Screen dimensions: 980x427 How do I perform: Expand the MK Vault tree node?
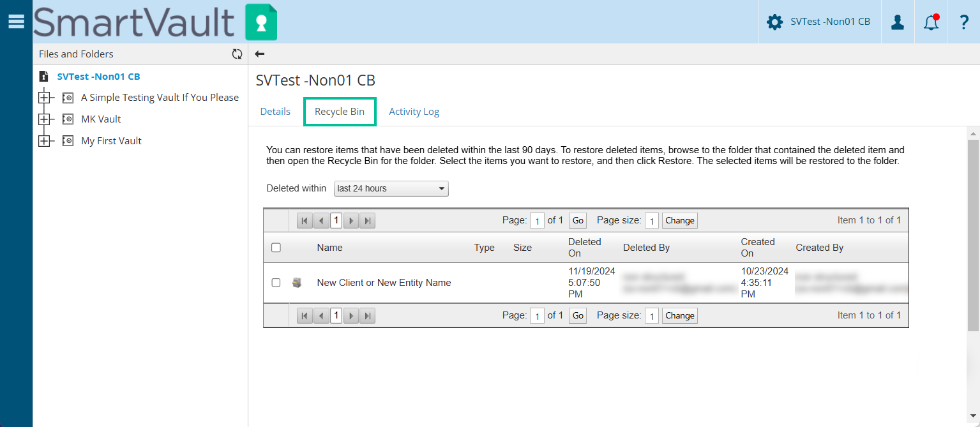(x=44, y=119)
